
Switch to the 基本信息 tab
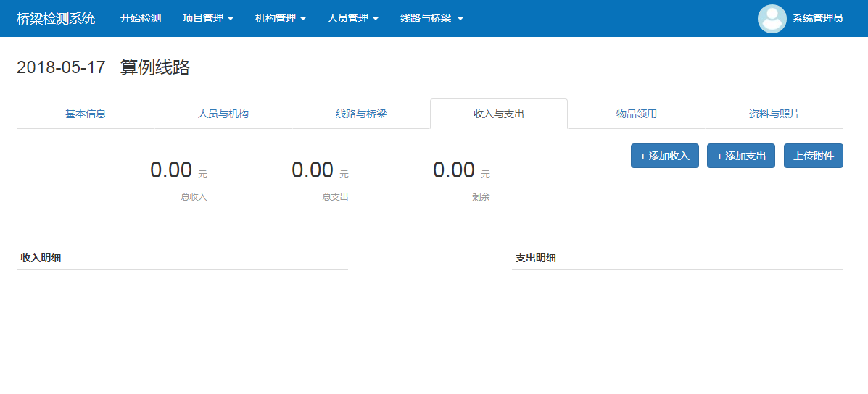click(86, 114)
